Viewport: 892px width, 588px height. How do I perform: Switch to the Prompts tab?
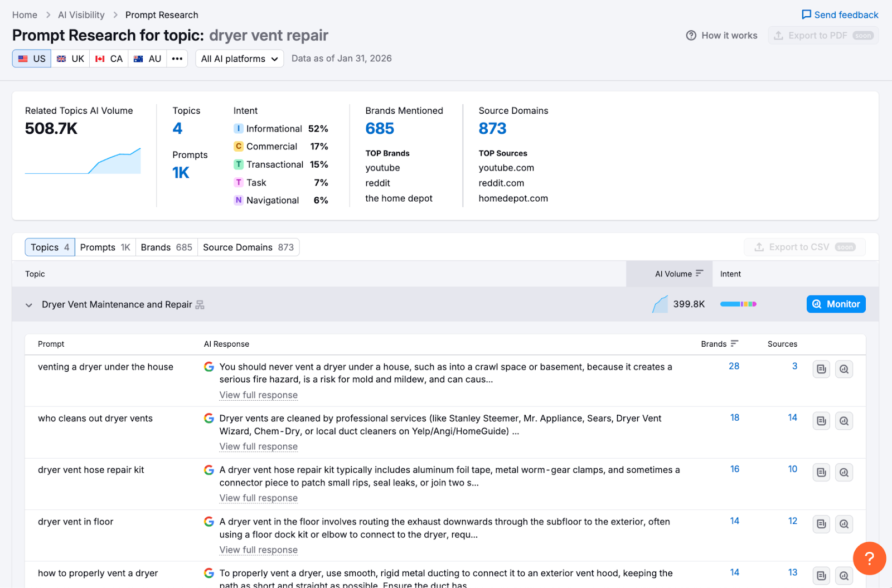tap(105, 247)
